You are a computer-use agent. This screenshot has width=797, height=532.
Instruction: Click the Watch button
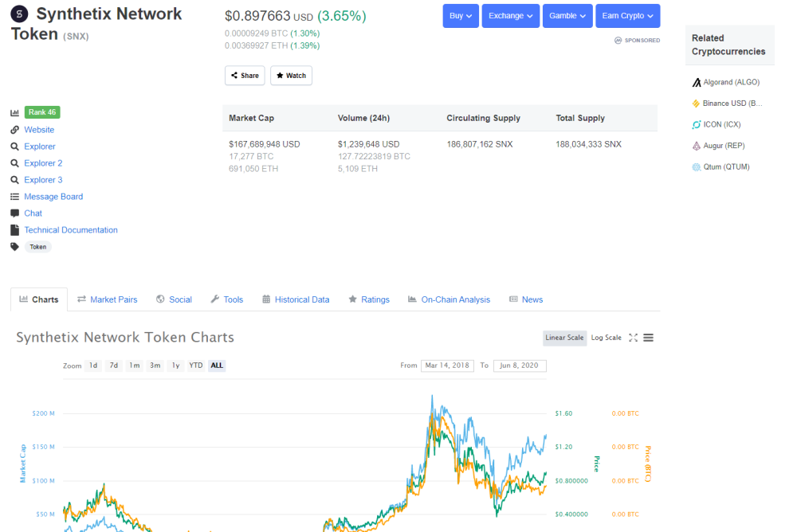[x=291, y=76]
